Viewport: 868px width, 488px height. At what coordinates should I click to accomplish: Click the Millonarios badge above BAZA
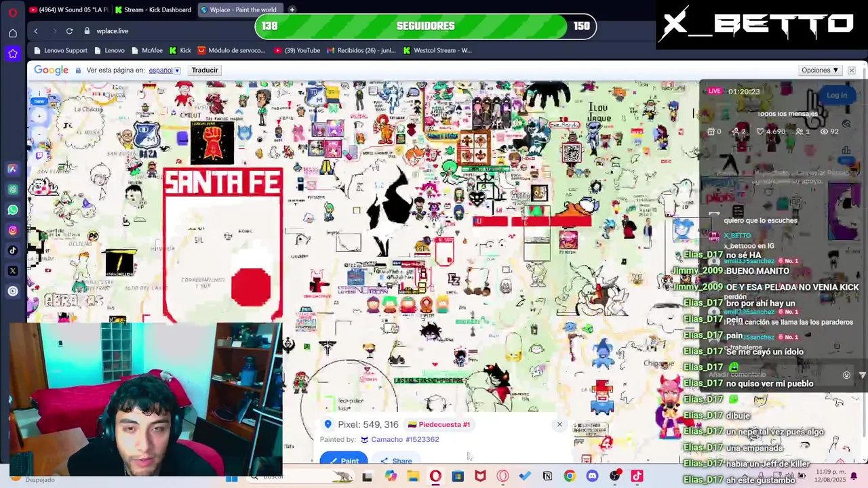tap(146, 135)
